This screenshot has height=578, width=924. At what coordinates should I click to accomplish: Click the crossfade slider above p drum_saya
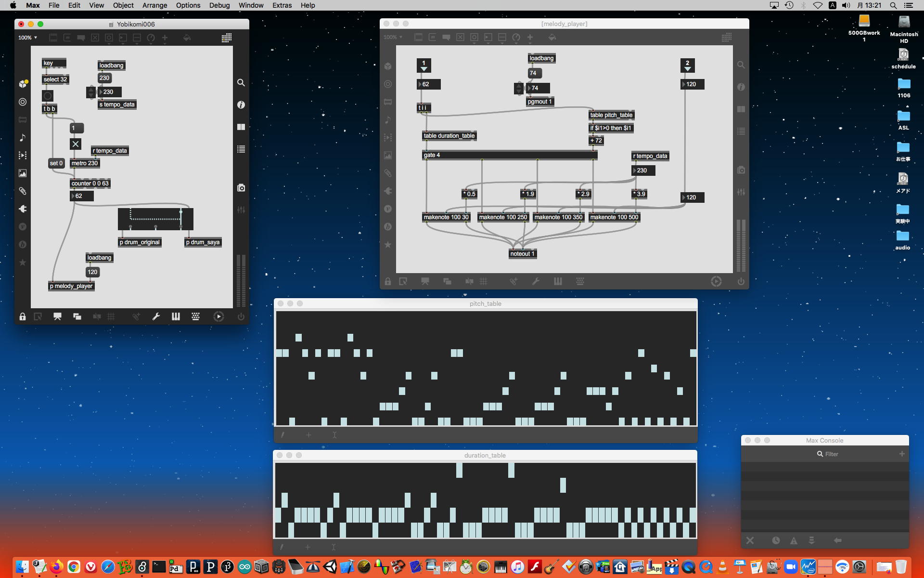(x=155, y=219)
